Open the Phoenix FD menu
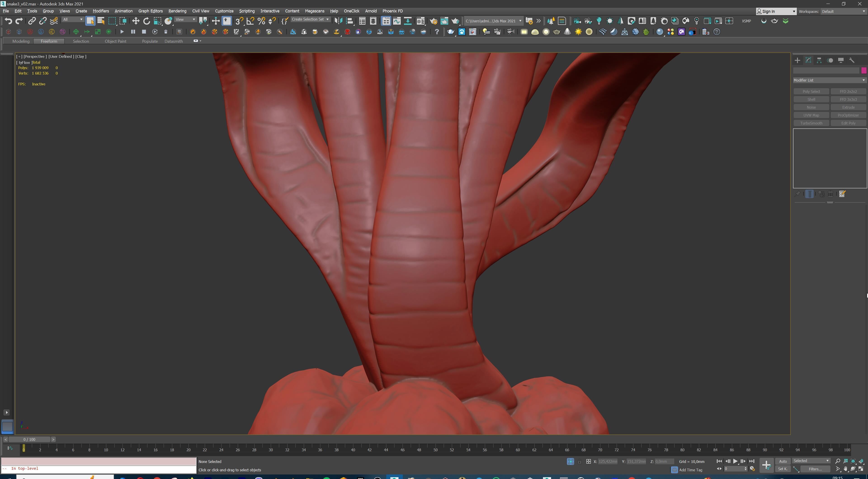 tap(393, 11)
